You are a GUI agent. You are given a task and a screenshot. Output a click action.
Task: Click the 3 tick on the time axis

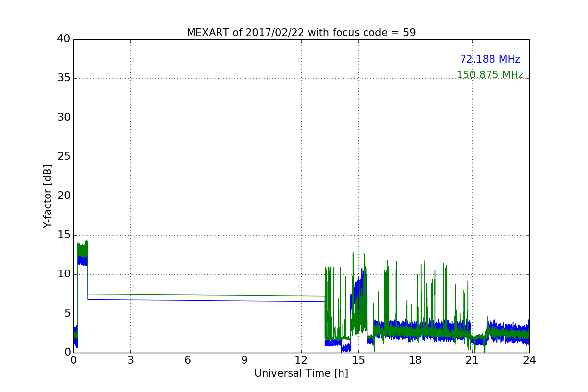tap(130, 360)
